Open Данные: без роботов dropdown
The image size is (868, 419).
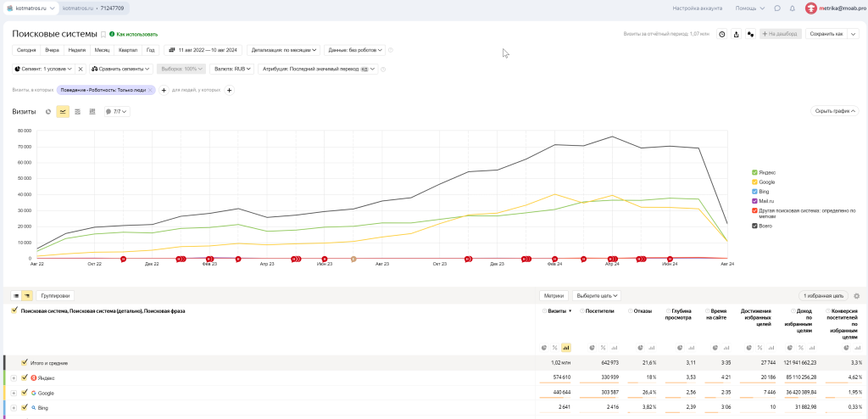[x=354, y=50]
